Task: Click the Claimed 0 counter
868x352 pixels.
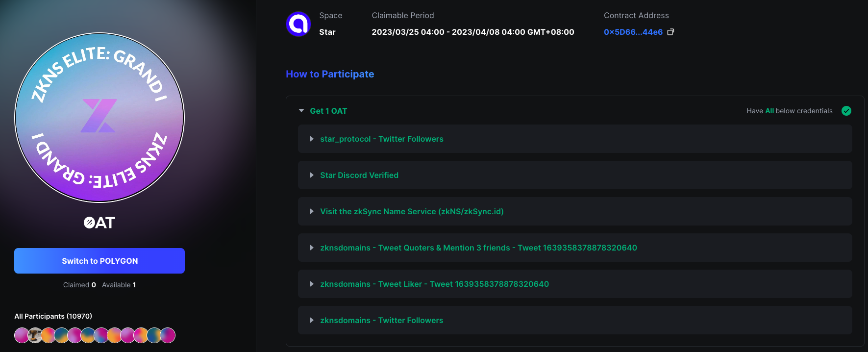Action: tap(79, 285)
